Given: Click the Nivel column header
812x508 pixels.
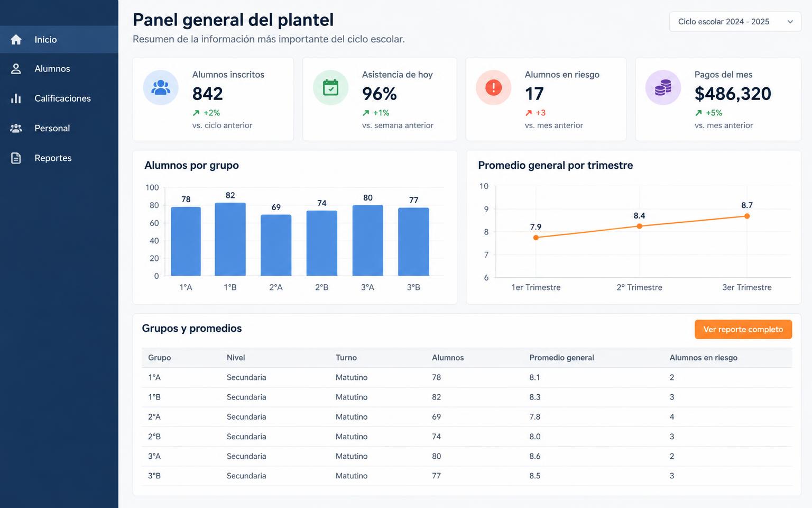Looking at the screenshot, I should tap(236, 358).
